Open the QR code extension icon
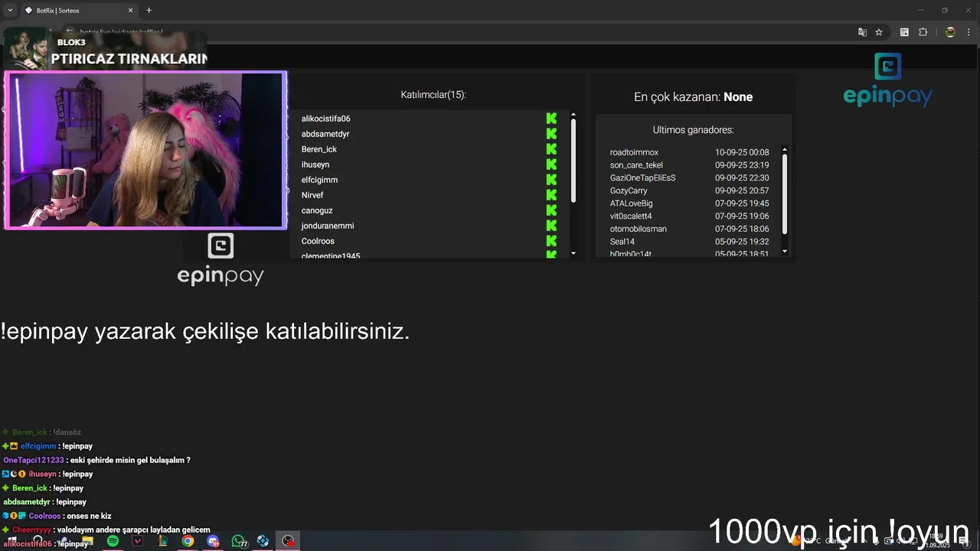Image resolution: width=980 pixels, height=551 pixels. coord(904,32)
